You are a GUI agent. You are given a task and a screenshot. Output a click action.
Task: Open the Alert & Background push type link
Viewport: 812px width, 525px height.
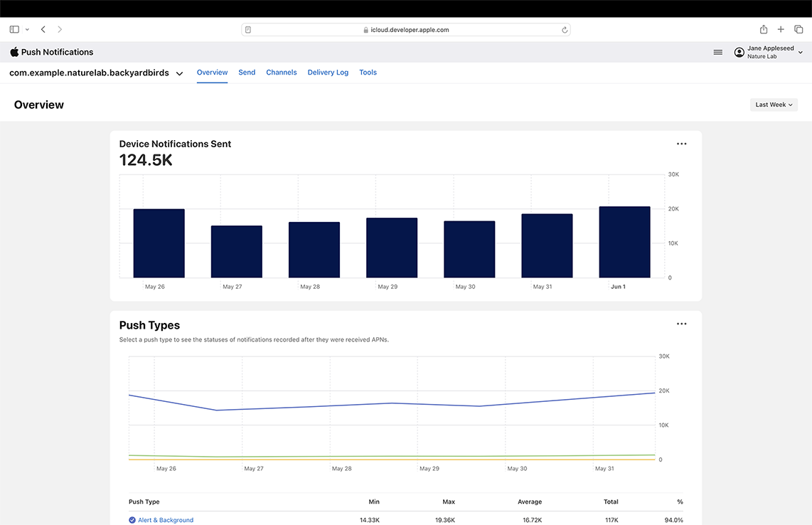click(x=166, y=520)
